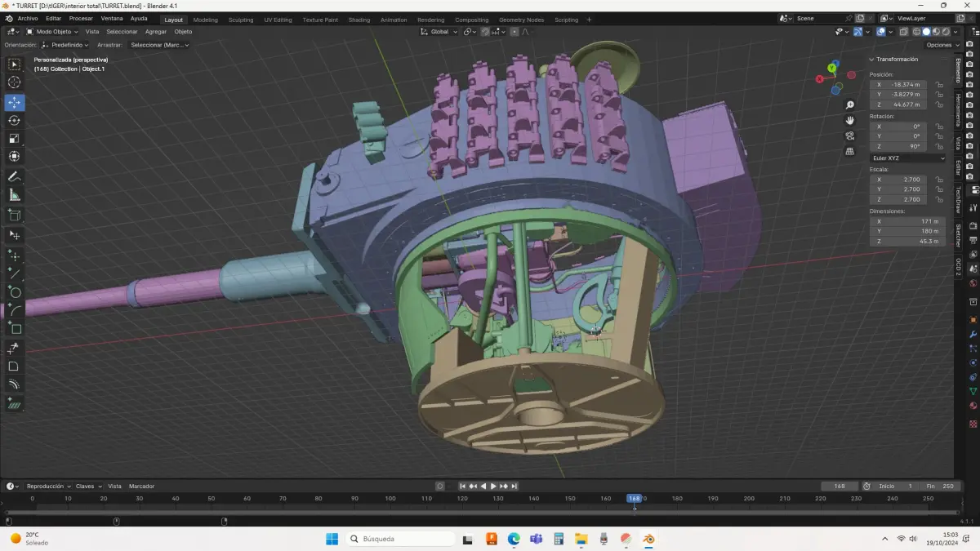Activate the 3D Cursor tool

point(15,82)
